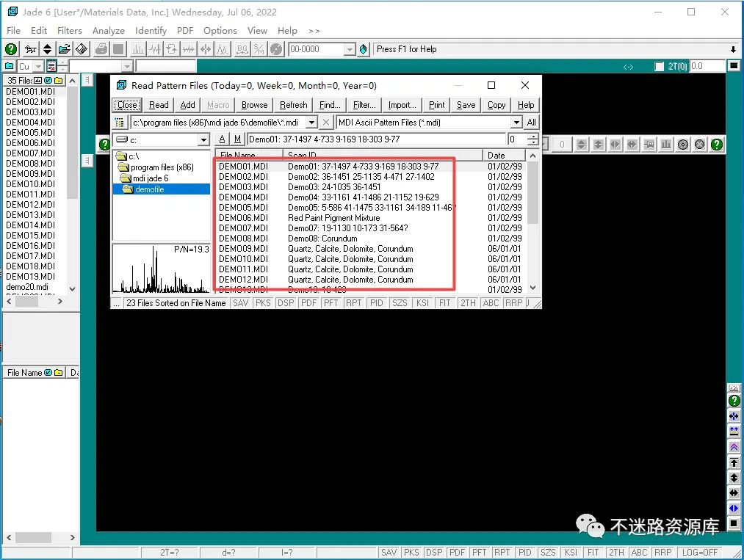This screenshot has width=744, height=560.
Task: Click the Date column header
Action: tap(504, 155)
